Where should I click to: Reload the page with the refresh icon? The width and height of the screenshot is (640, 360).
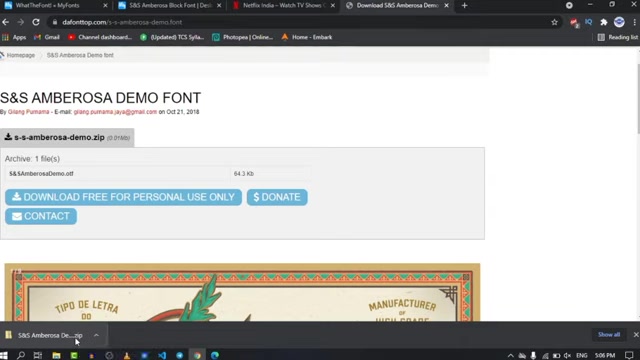(36, 22)
